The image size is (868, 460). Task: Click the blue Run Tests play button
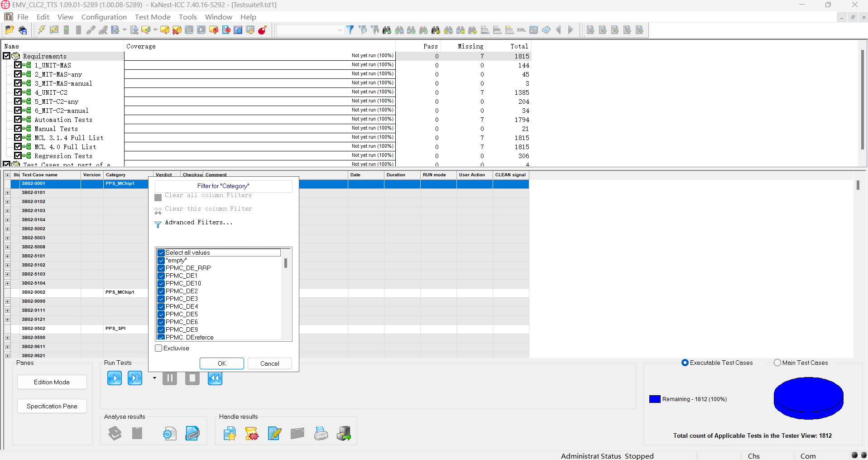115,378
